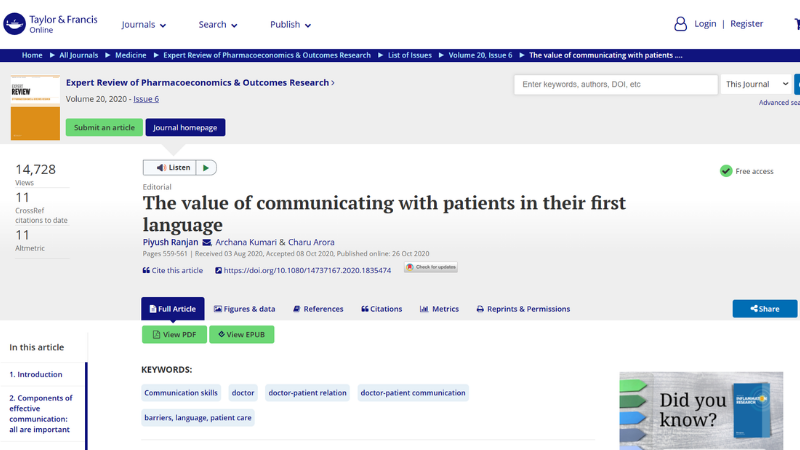Viewport: 800px width, 450px height.
Task: Open the This Journal search scope dropdown
Action: tap(757, 84)
